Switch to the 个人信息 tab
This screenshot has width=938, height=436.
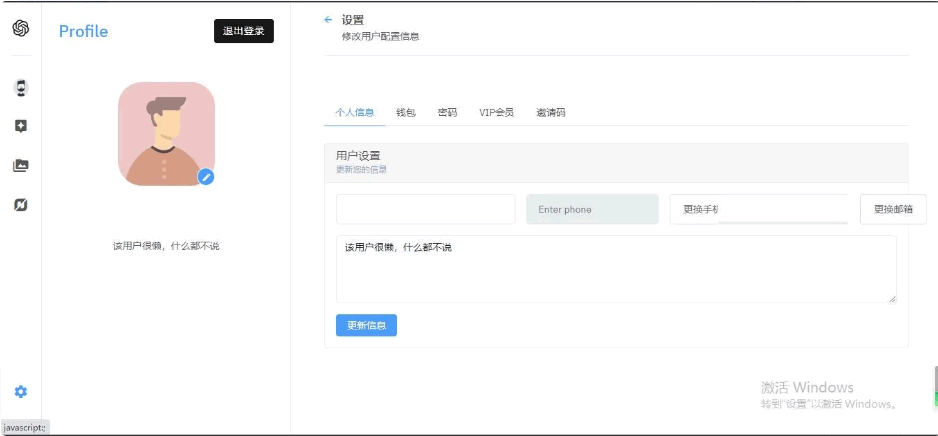(x=355, y=113)
